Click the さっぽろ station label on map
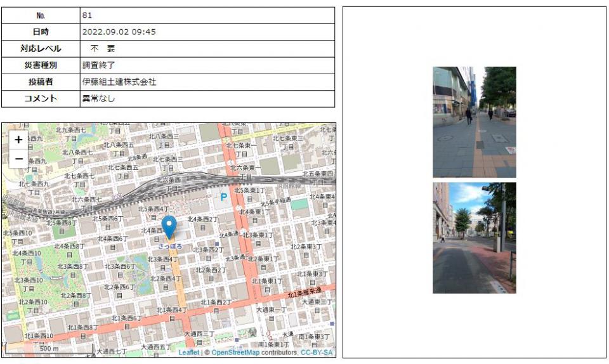Screen dimensions: 609x364 tap(170, 246)
